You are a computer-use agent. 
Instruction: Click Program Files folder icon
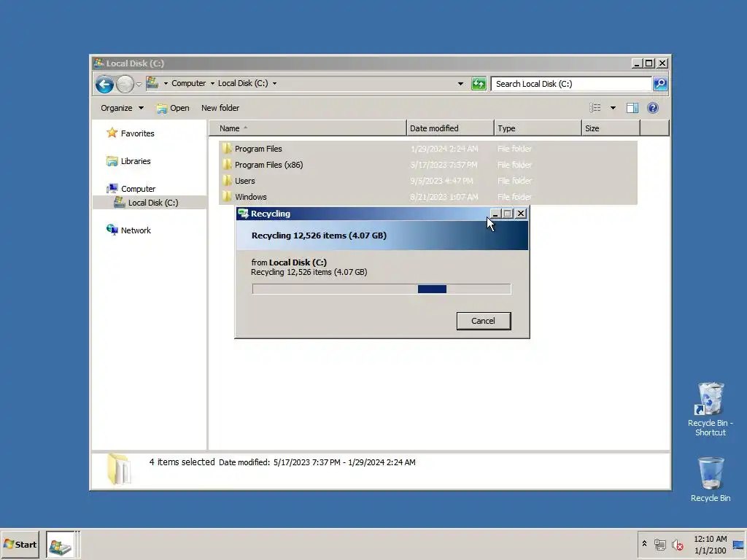(227, 149)
